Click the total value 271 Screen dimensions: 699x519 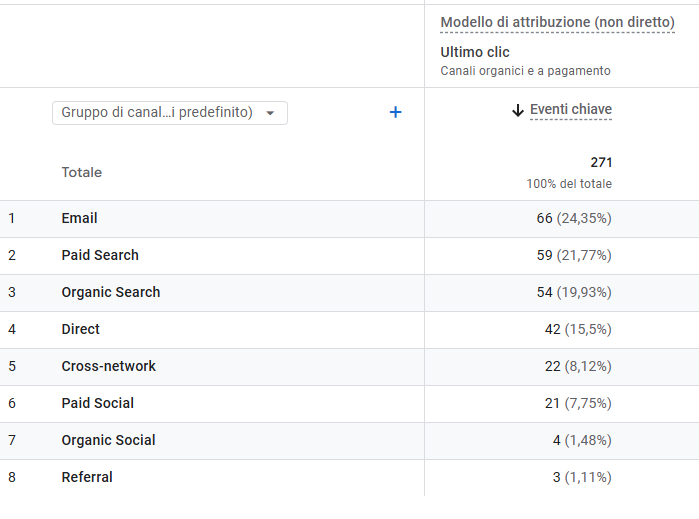(601, 162)
